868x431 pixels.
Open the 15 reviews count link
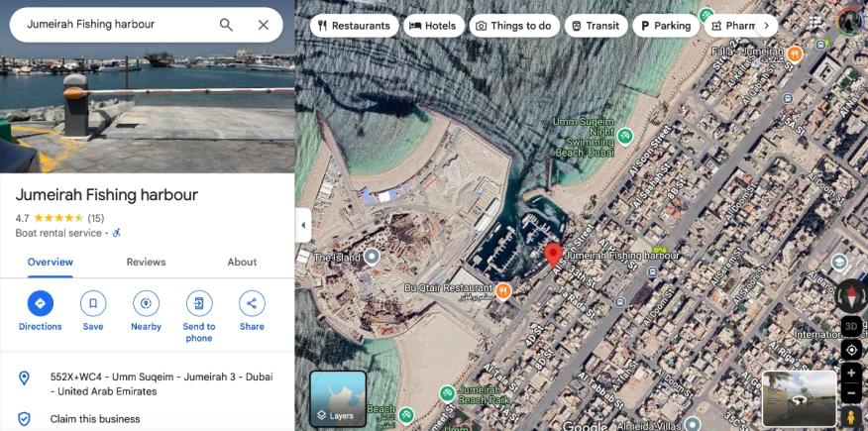click(x=96, y=218)
